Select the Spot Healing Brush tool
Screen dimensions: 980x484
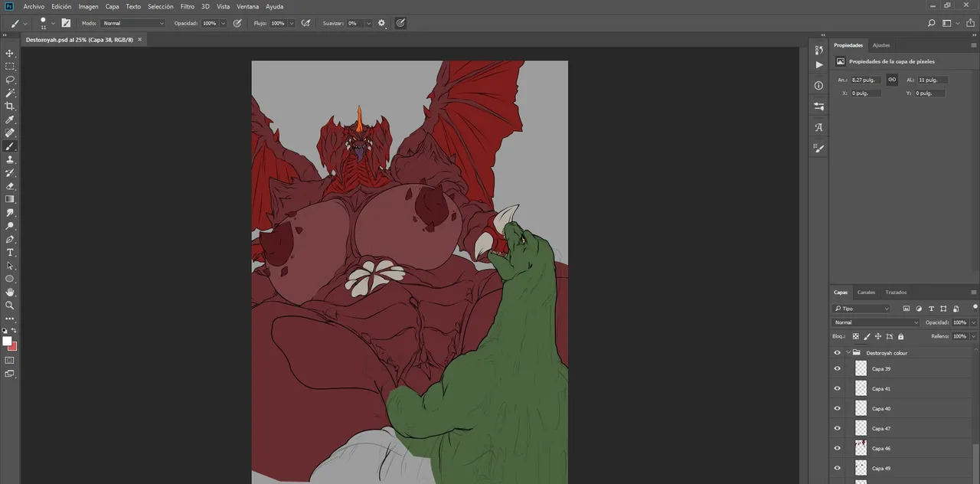coord(10,132)
